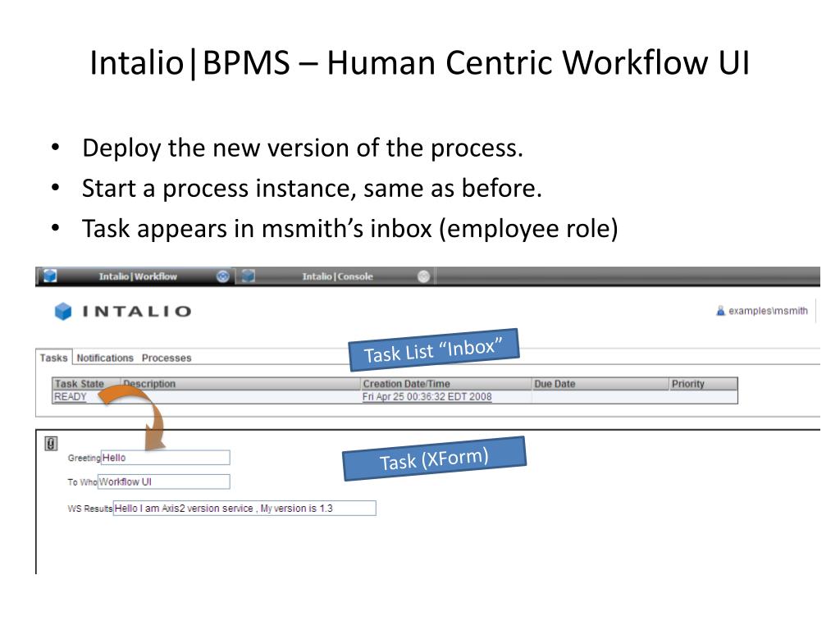The height and width of the screenshot is (630, 840).
Task: Open the Notifications tab
Action: (105, 358)
